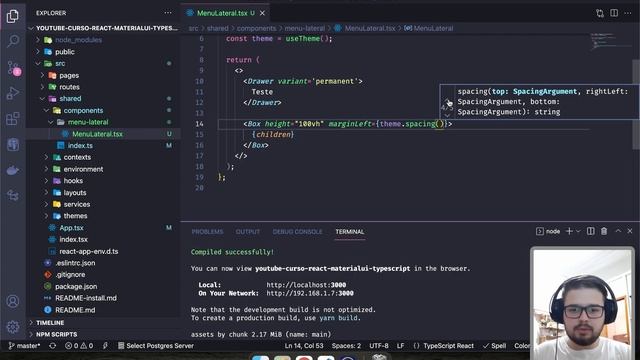The height and width of the screenshot is (360, 640).
Task: Open the Explorer view in activity bar
Action: coord(13,16)
